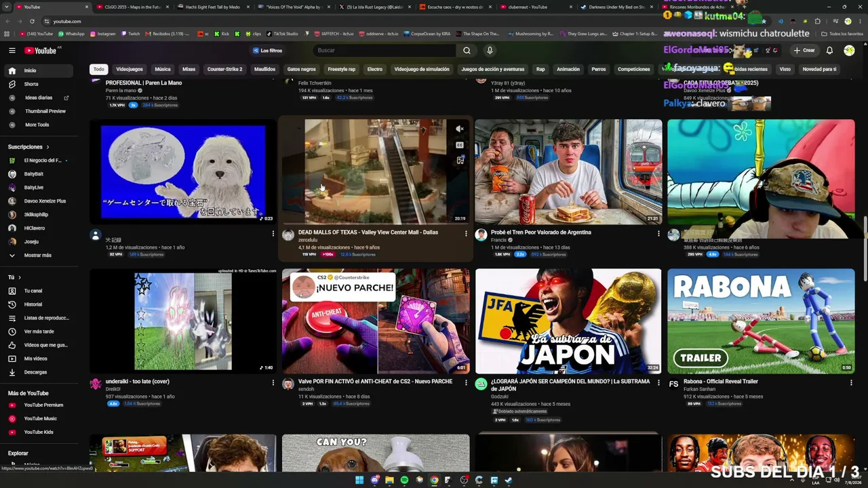Select the Videojuegos filter chip
868x488 pixels.
tap(130, 69)
